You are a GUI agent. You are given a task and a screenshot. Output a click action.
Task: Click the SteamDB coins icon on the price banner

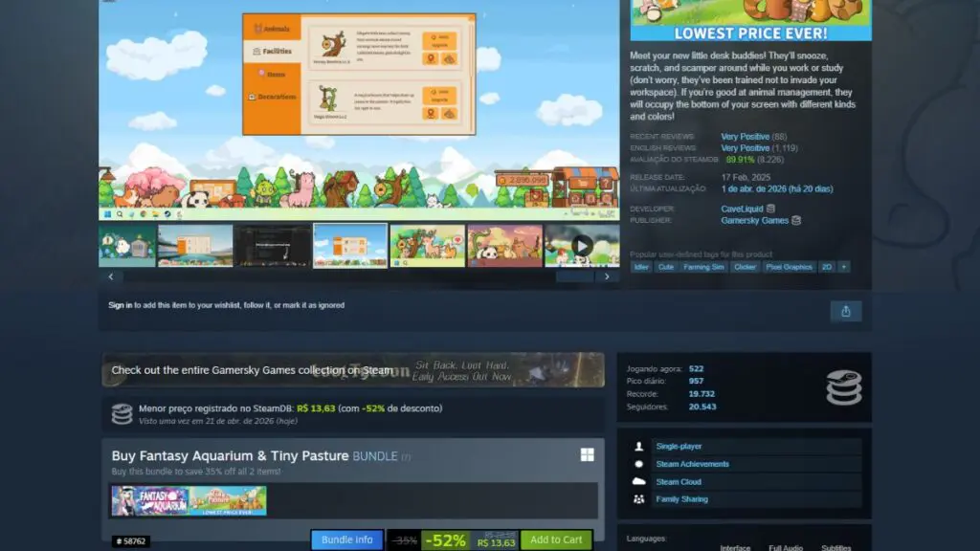tap(122, 411)
